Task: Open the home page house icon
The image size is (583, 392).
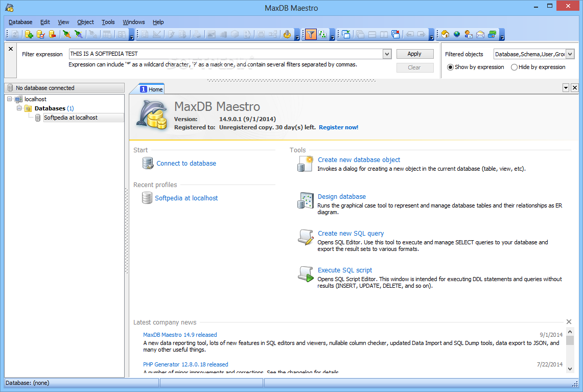Action: [x=445, y=35]
